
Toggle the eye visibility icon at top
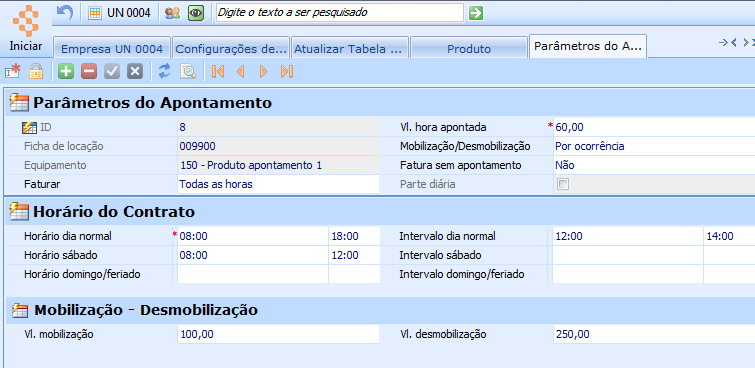pyautogui.click(x=196, y=13)
